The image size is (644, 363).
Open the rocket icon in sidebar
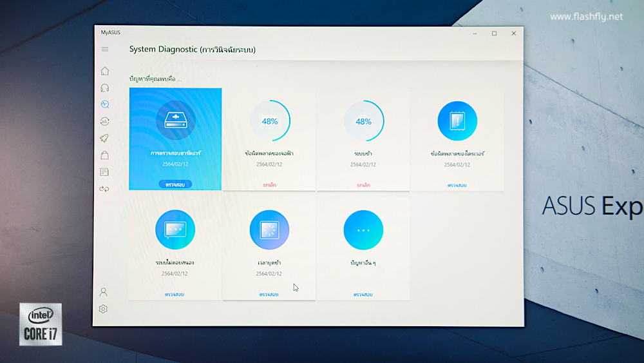click(x=104, y=138)
